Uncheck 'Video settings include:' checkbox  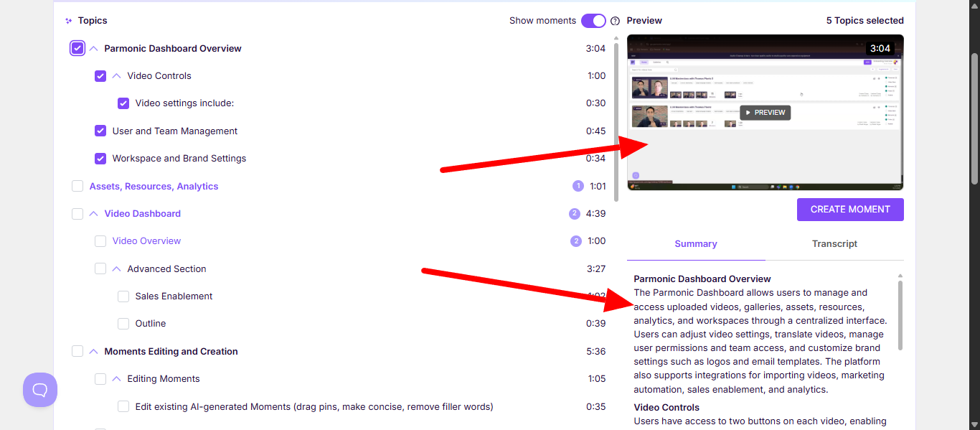click(123, 103)
